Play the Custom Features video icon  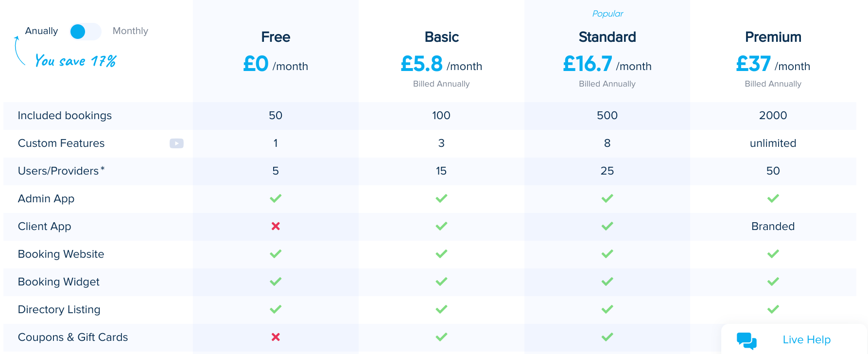pos(176,143)
